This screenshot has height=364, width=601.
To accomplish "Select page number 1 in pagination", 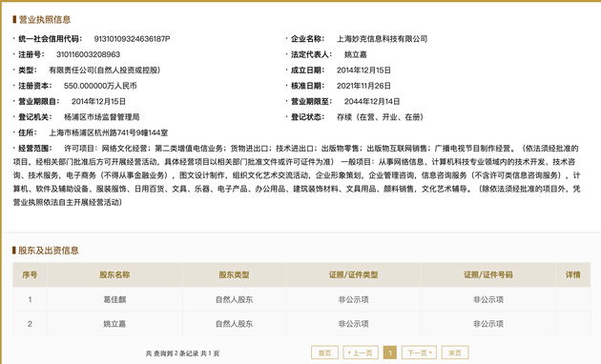I will click(390, 353).
